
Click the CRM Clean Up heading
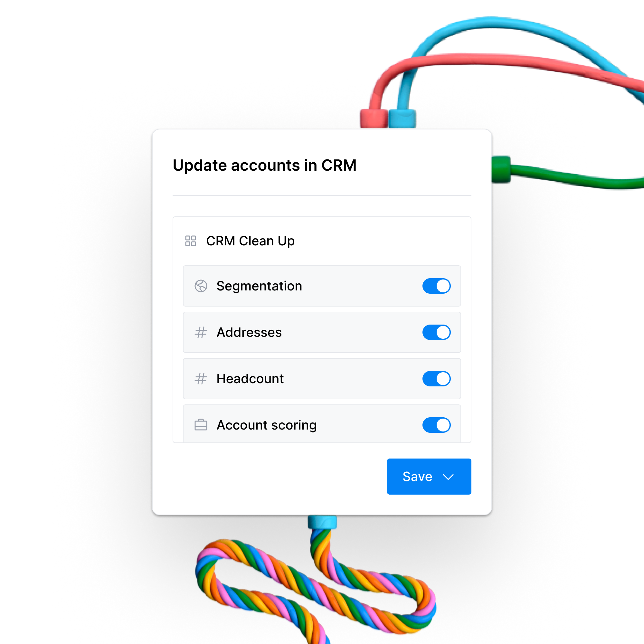point(250,241)
